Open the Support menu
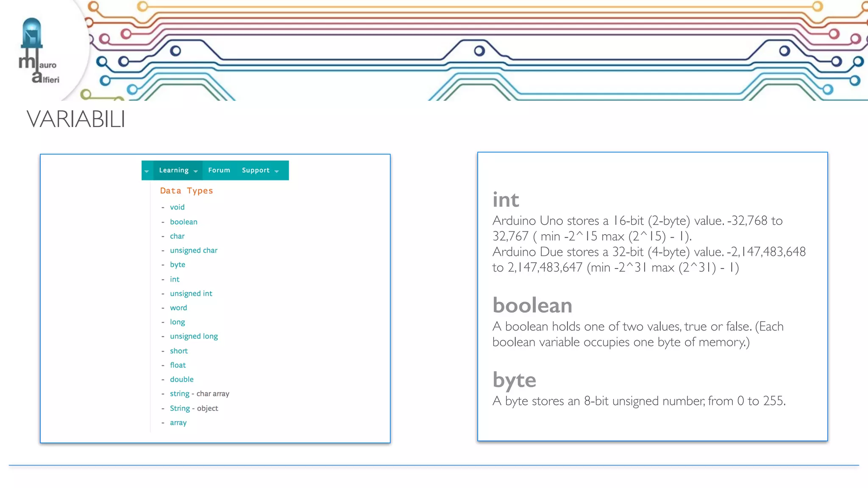 pos(256,170)
